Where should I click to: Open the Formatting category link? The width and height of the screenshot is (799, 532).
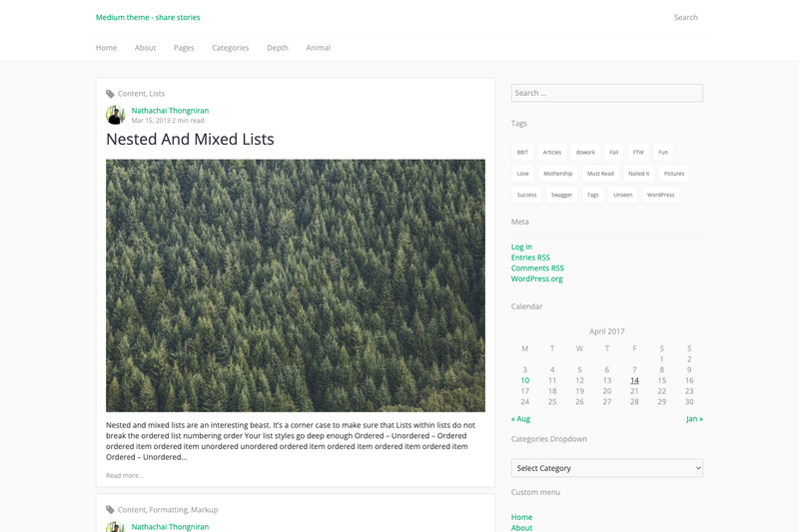click(x=168, y=510)
